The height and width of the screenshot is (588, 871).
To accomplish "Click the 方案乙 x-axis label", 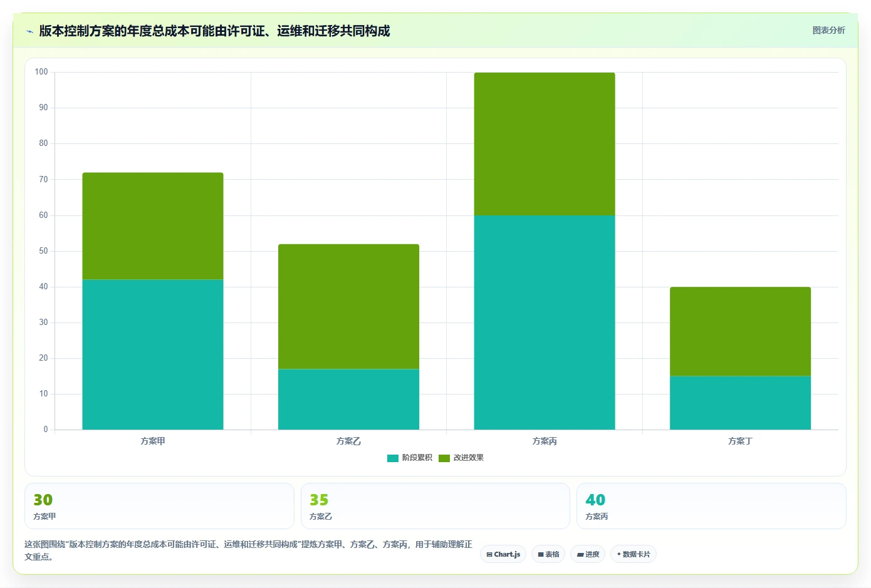I will pos(348,441).
